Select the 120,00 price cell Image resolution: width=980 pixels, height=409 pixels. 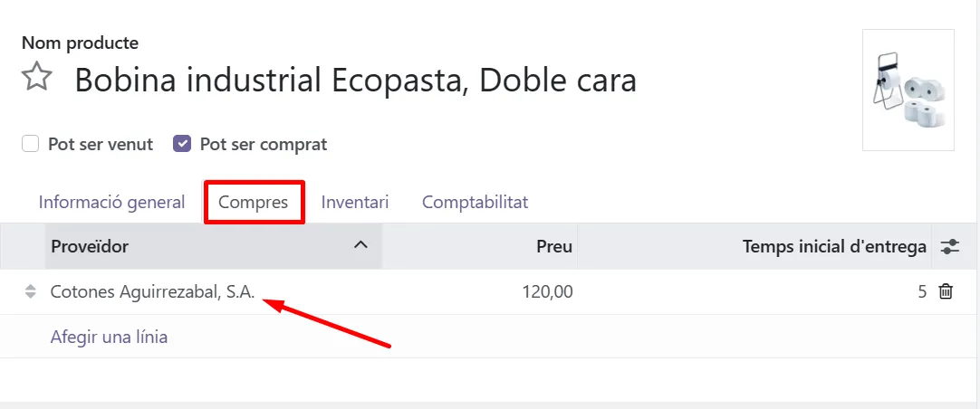click(547, 291)
